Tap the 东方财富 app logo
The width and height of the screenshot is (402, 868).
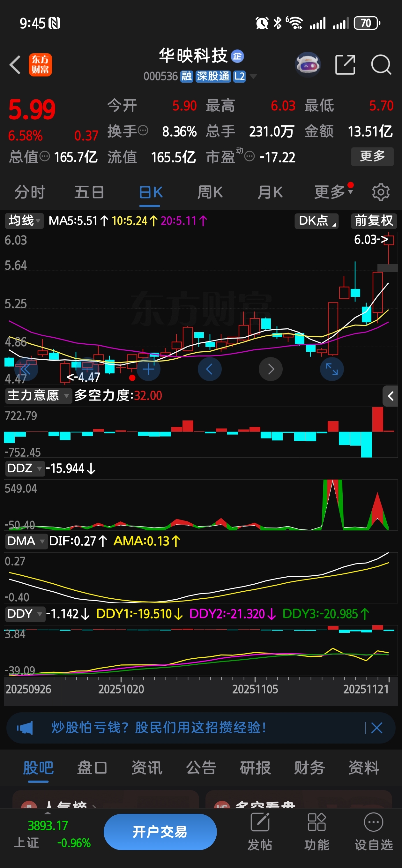[x=40, y=65]
